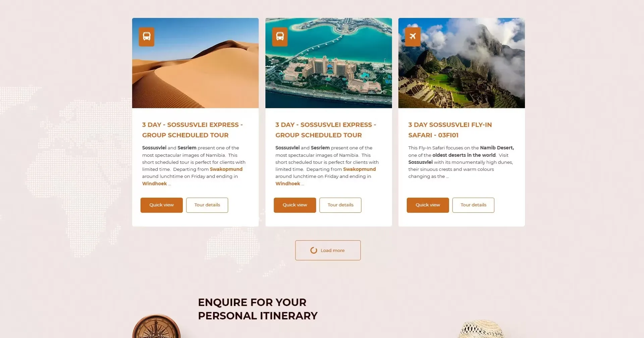Screen dimensions: 644x338
Task: Click the bus icon on the island resort card
Action: (280, 37)
